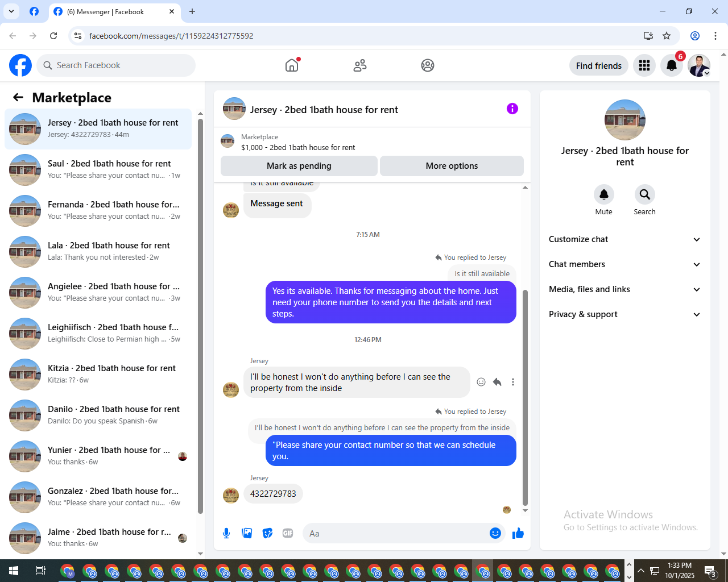Open the account profile picture menu
This screenshot has width=728, height=582.
tap(699, 65)
